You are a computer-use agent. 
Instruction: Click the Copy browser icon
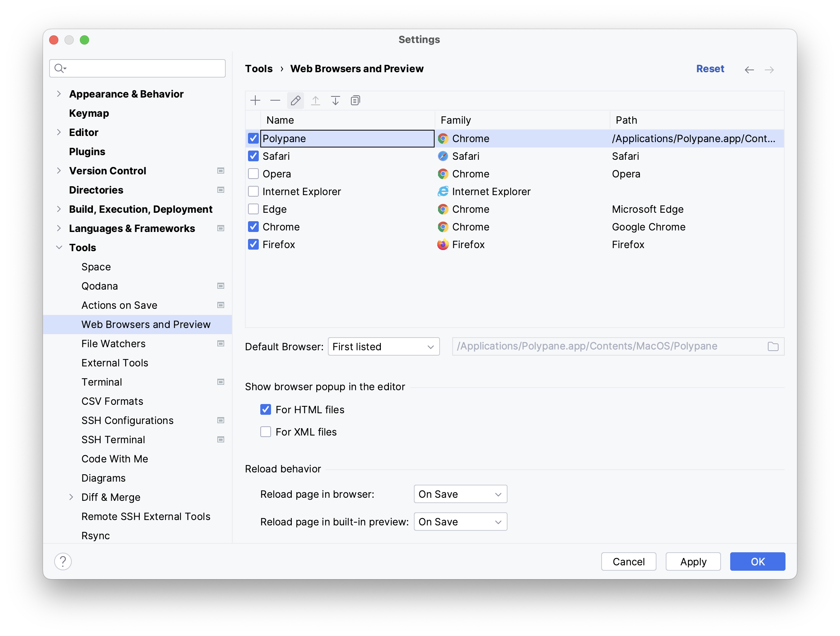[x=356, y=101]
